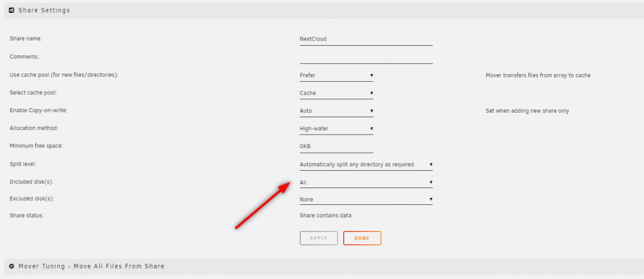Open the Use cache pool Prefer dropdown
644x279 pixels.
[x=336, y=75]
